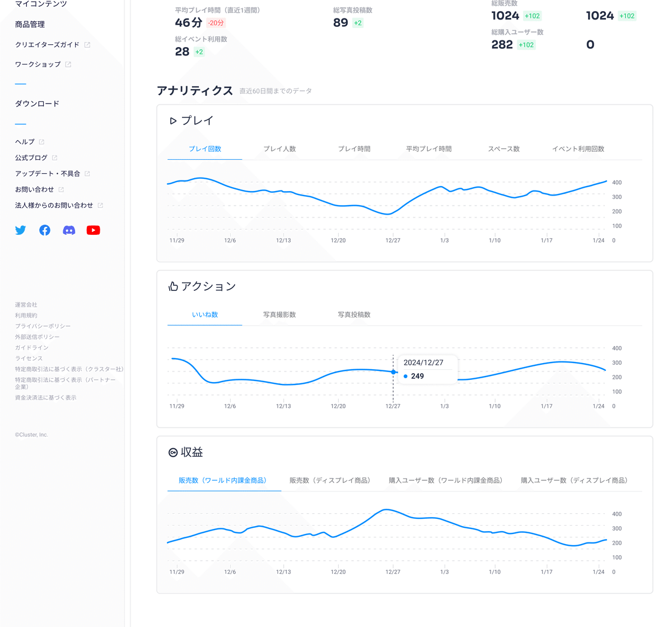Open the 平均プレイ時間 tab
This screenshot has width=672, height=627.
pos(429,149)
